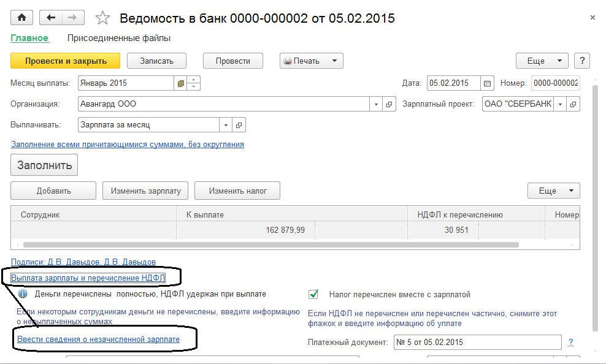Click the help question mark button

(x=581, y=61)
